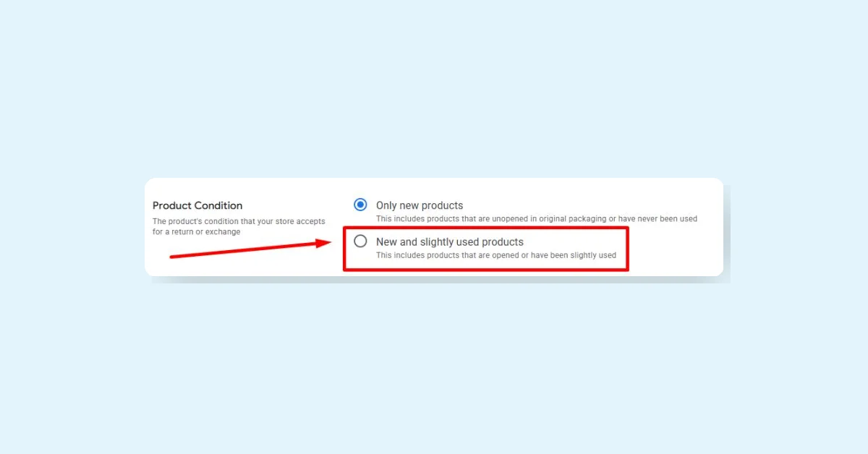Click the words 'never been used' in first description
868x454 pixels.
pos(668,218)
